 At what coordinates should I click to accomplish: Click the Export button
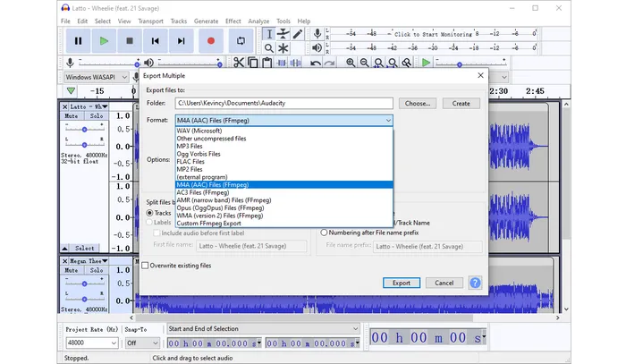click(x=402, y=283)
